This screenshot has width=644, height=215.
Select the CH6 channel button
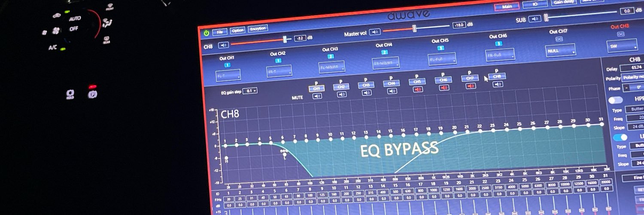pos(444,80)
